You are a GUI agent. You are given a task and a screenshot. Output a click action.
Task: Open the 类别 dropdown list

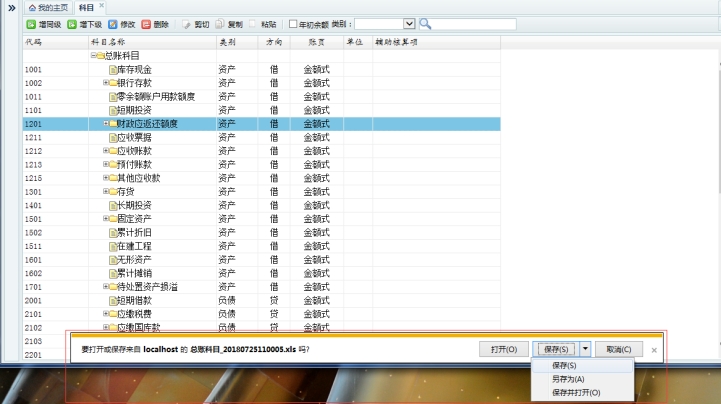tap(409, 23)
